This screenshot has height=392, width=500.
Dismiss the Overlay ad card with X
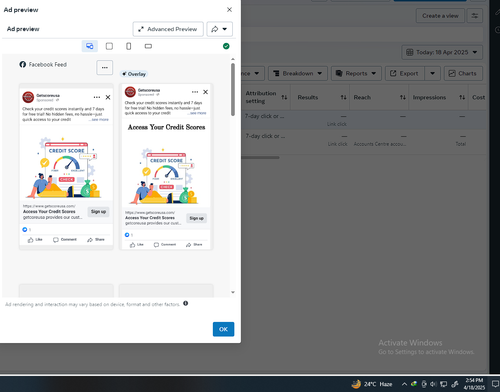coord(205,92)
